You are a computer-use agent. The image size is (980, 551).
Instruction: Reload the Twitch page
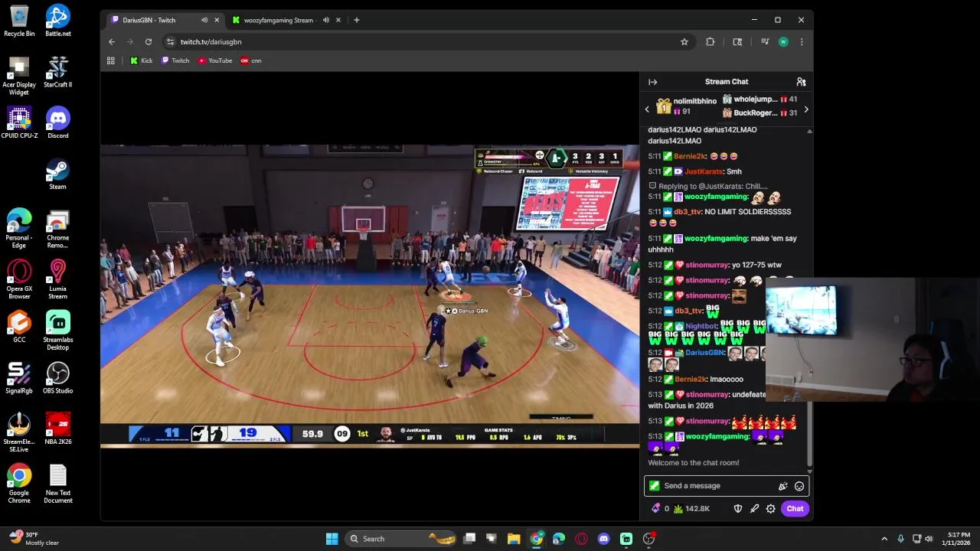(x=149, y=42)
